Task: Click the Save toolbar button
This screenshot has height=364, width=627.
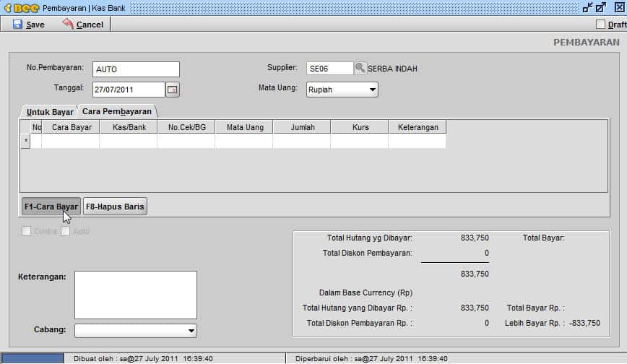Action: pyautogui.click(x=29, y=25)
